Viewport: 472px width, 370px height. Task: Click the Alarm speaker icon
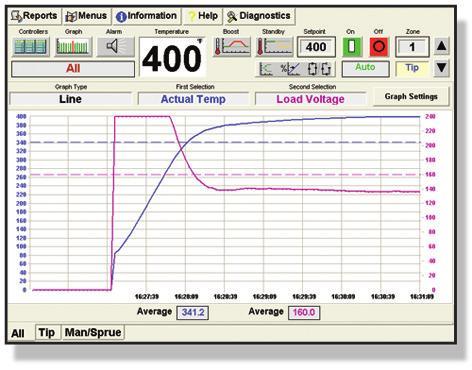[x=115, y=46]
